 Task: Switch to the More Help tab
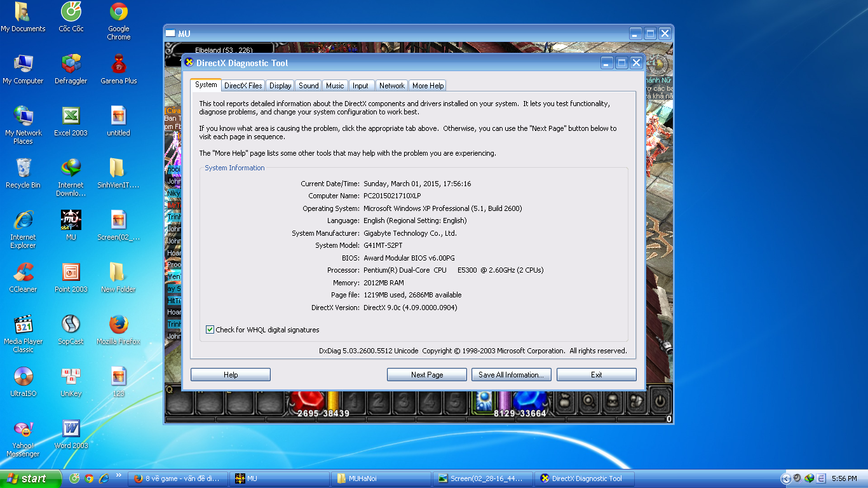pos(428,86)
